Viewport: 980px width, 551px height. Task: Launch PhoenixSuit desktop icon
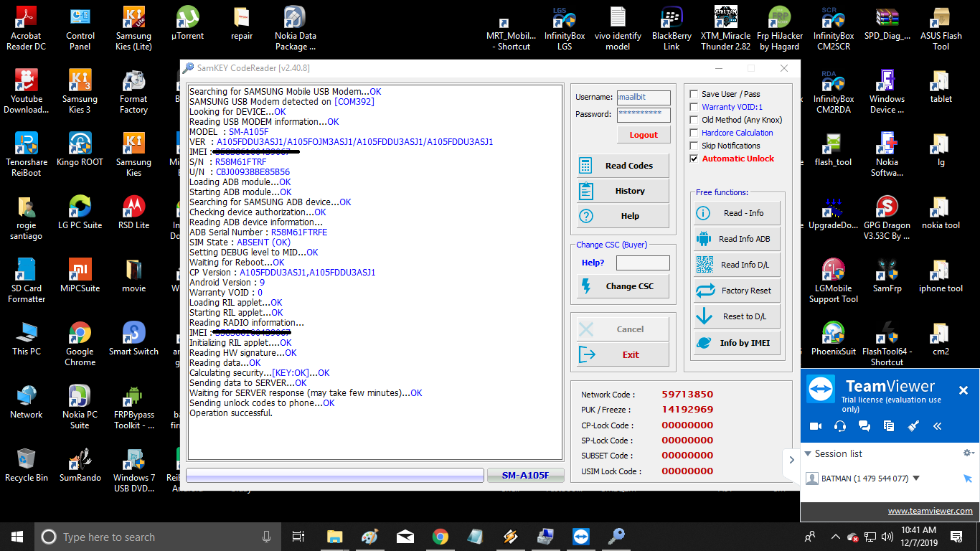834,339
